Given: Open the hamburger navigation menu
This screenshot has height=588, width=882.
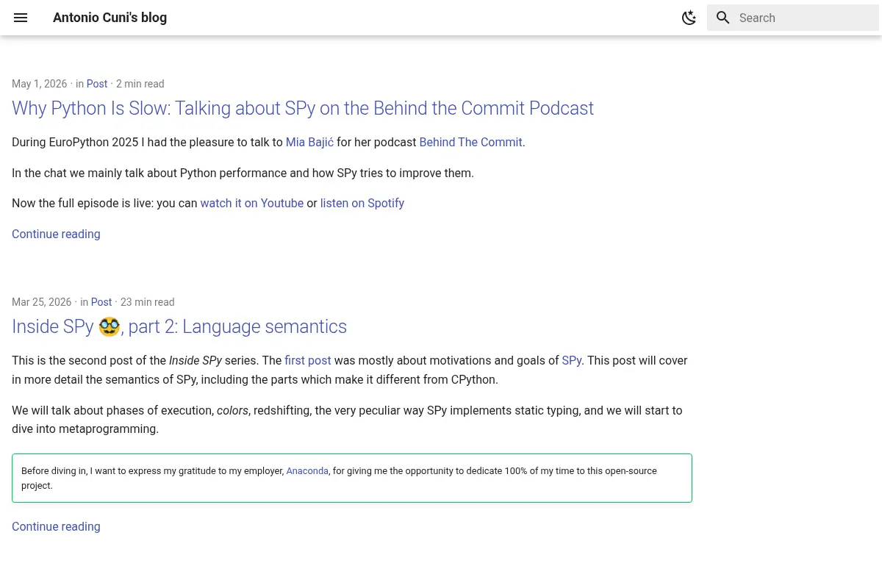Looking at the screenshot, I should coord(21,18).
